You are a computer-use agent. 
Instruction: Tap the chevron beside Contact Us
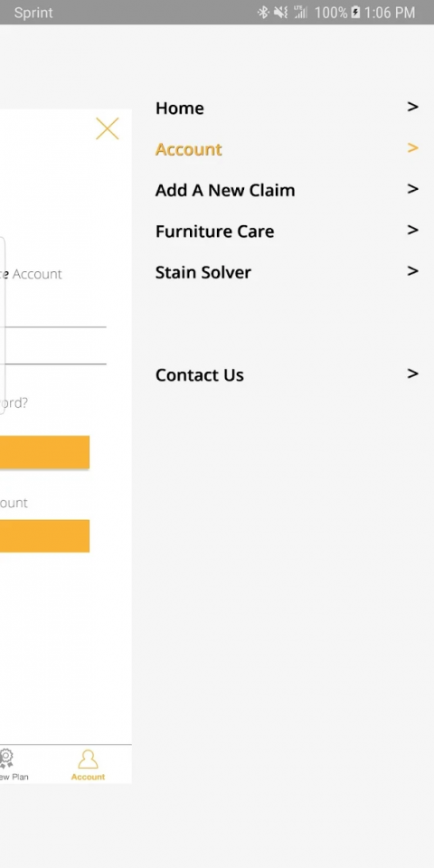[x=412, y=373]
